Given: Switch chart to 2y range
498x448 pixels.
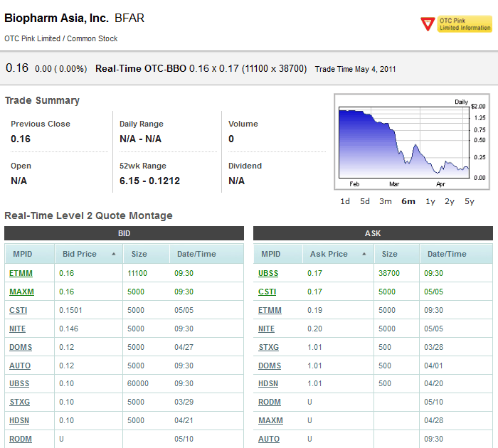Looking at the screenshot, I should coord(450,201).
